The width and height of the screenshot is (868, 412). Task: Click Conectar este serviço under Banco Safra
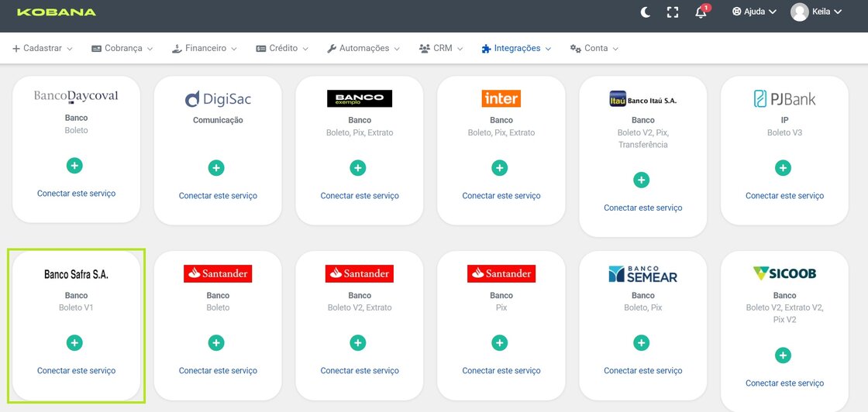pyautogui.click(x=77, y=370)
